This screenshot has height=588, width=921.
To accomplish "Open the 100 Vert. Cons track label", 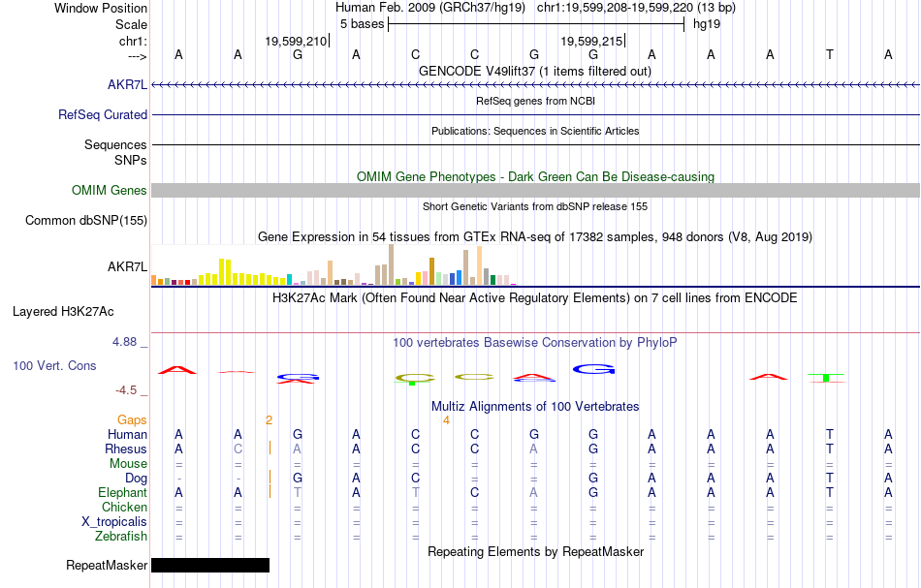I will click(54, 365).
